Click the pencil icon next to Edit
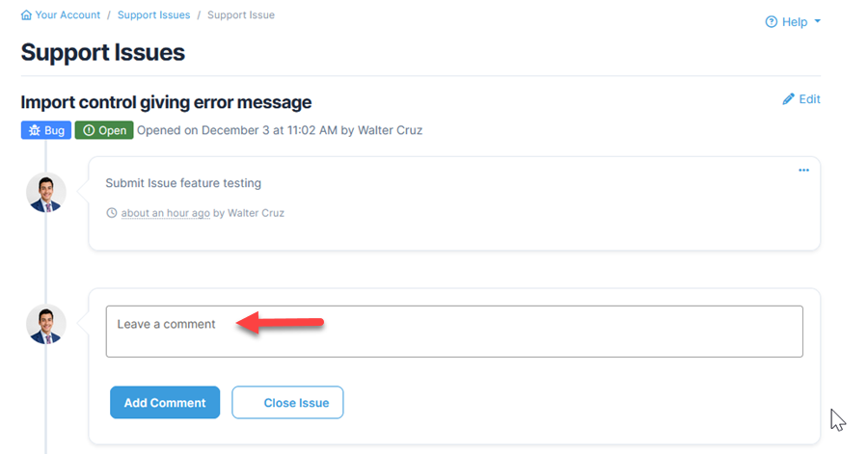 click(788, 99)
